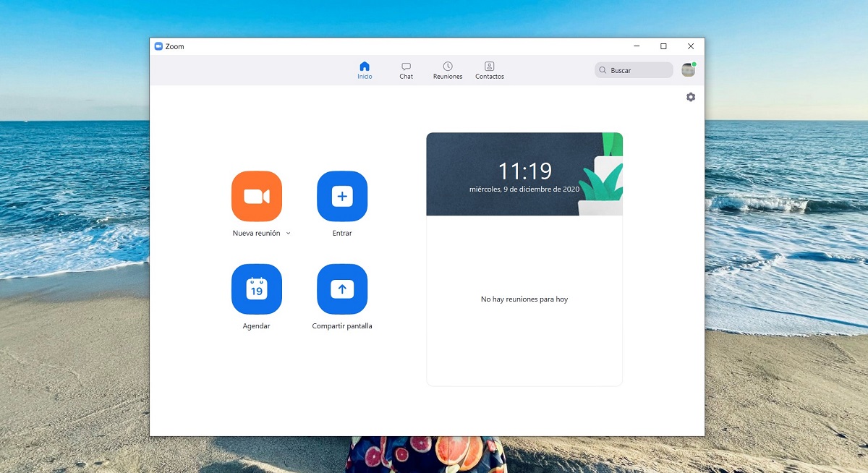Click the "Agendar" text label
Viewport: 868px width, 473px height.
click(256, 326)
